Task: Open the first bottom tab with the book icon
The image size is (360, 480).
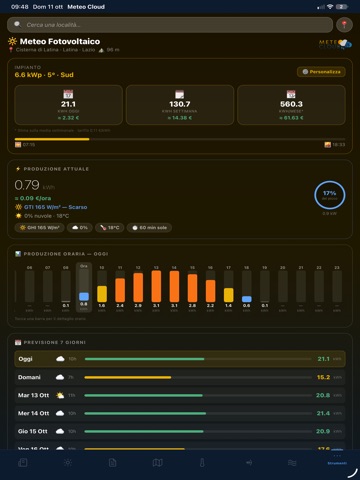Action: coord(23,463)
